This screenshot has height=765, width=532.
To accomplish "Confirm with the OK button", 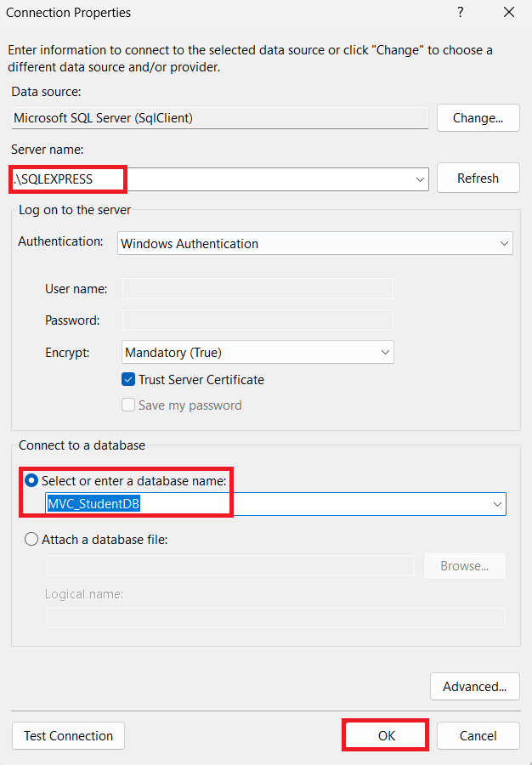I will pyautogui.click(x=386, y=736).
